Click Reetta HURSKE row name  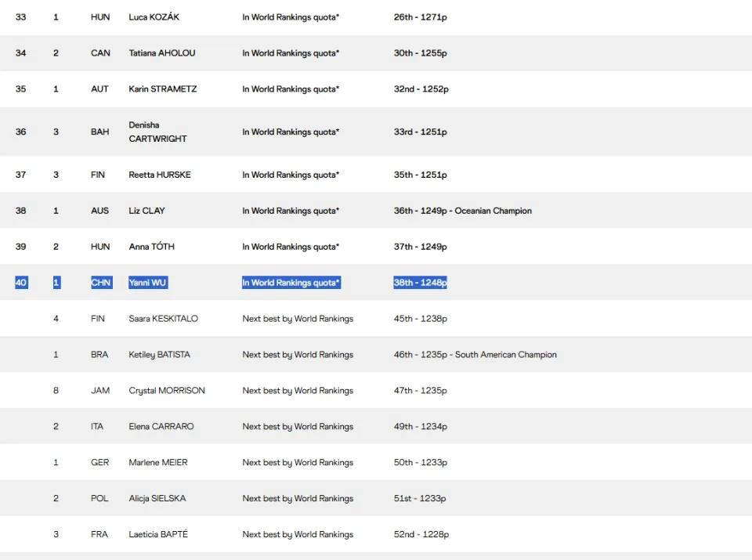(x=160, y=175)
